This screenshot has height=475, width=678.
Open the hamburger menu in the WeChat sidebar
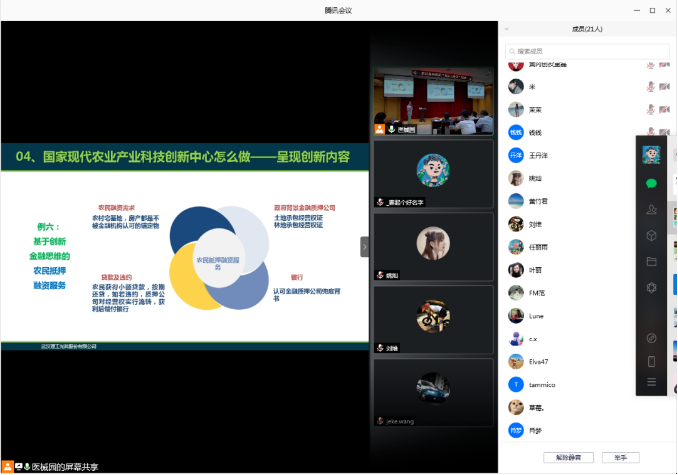tap(651, 383)
